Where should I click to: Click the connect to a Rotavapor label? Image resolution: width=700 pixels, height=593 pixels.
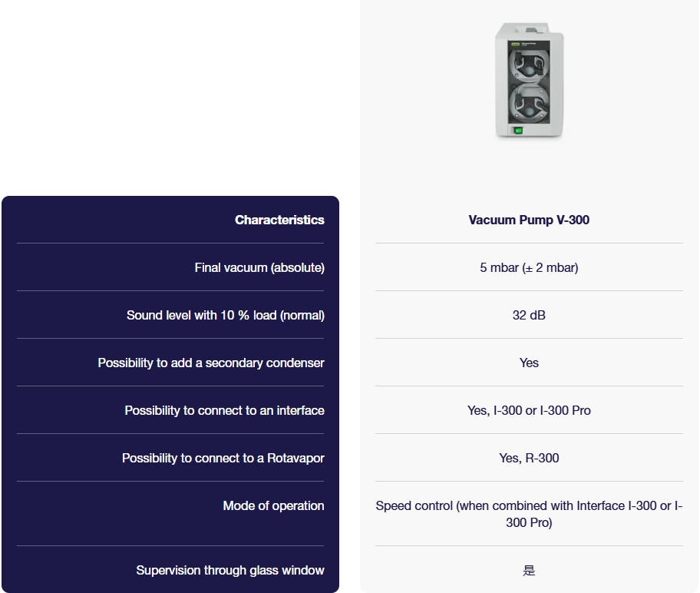[223, 458]
